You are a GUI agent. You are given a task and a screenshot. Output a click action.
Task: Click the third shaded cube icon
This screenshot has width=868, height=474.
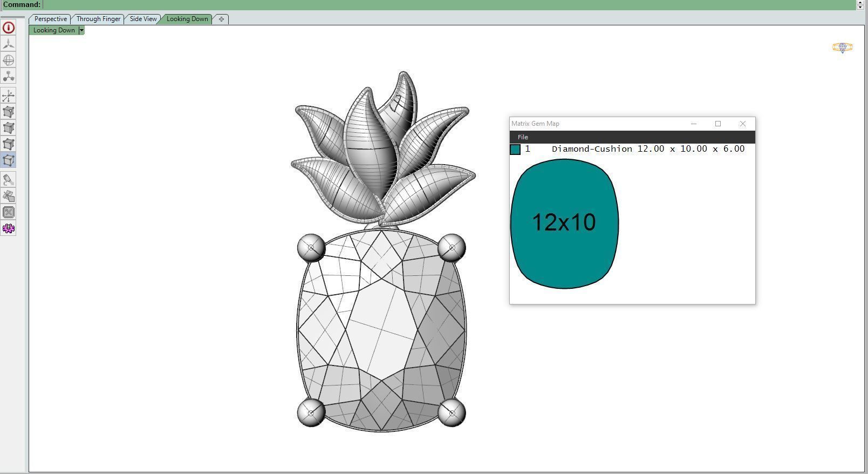tap(9, 144)
